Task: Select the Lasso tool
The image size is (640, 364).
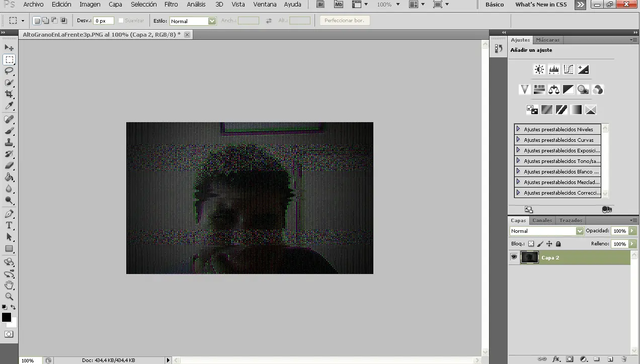Action: click(x=9, y=71)
